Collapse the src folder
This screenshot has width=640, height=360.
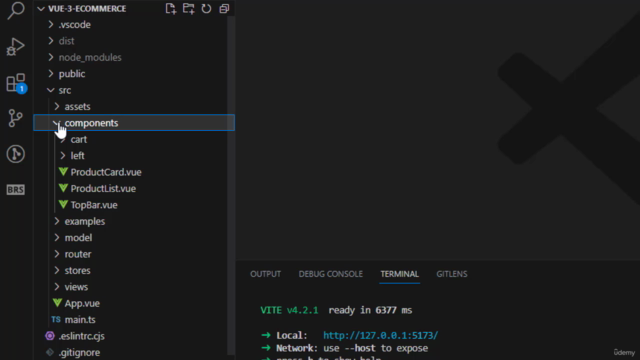[51, 90]
